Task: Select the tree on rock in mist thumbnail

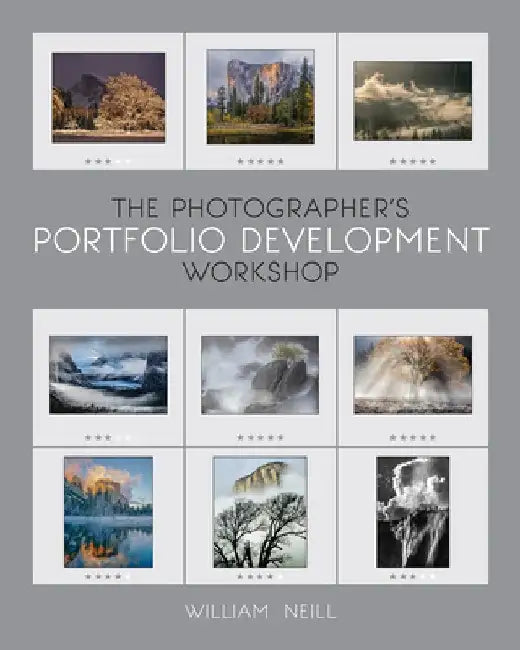Action: (260, 375)
